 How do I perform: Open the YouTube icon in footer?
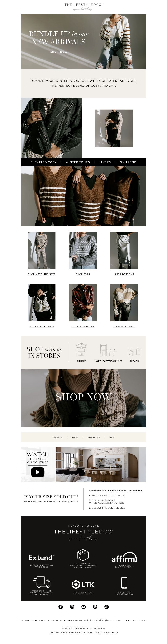coord(83,606)
